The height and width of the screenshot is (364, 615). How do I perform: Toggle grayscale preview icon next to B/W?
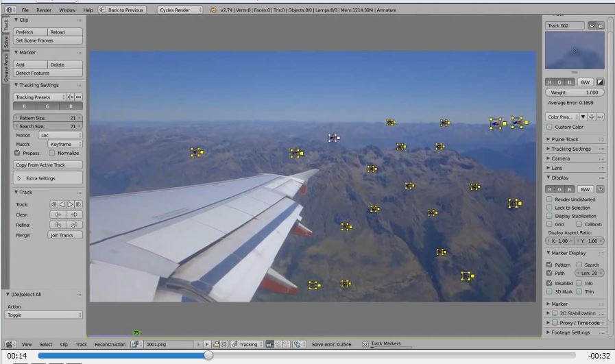600,82
